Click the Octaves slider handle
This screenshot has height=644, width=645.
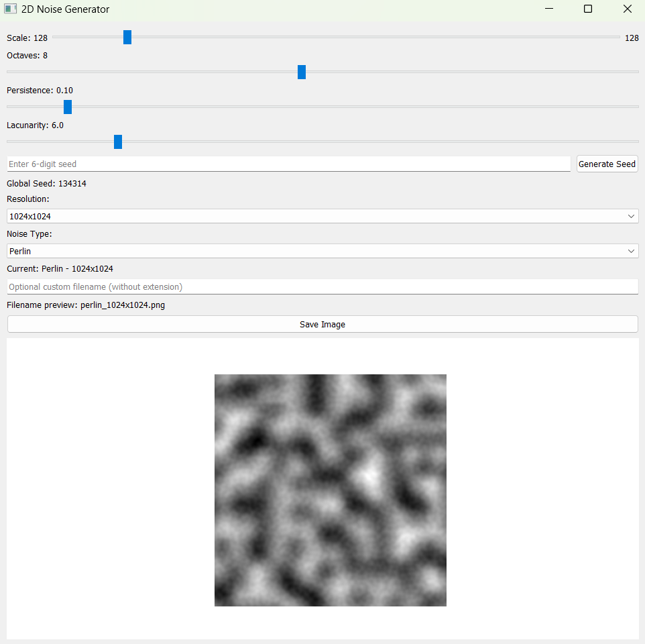tap(300, 71)
